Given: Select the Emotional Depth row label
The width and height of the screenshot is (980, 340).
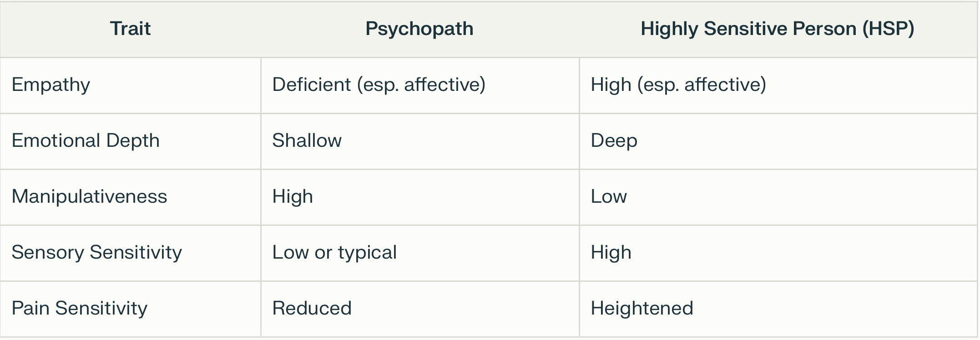Looking at the screenshot, I should pos(86,141).
